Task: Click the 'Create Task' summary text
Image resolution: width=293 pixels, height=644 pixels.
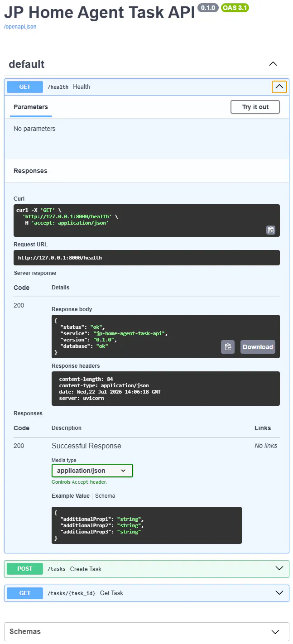Action: coord(86,569)
